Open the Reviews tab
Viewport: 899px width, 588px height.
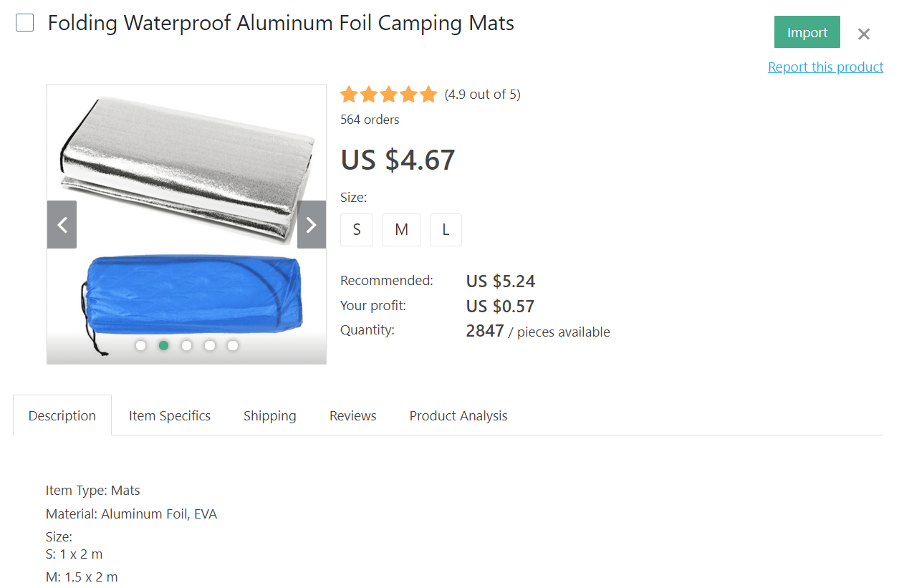tap(352, 415)
